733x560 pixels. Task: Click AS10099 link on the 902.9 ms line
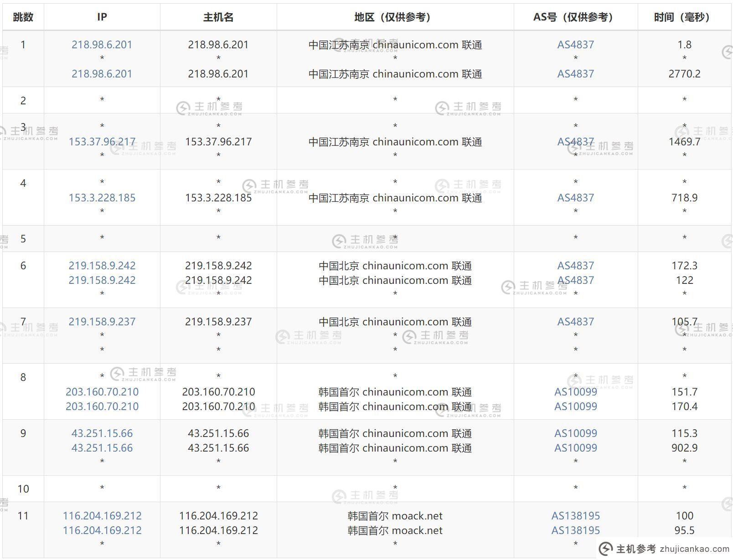point(576,448)
